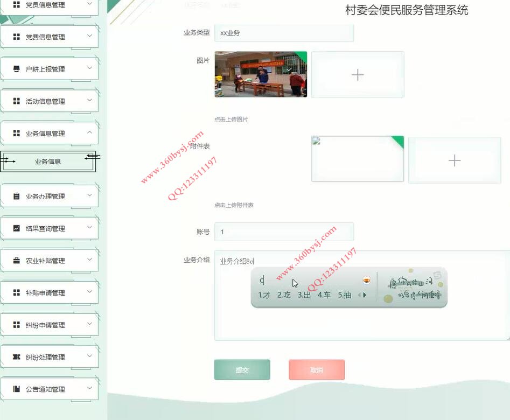Click the 村委会便民服务管理系统 title
Viewport: 510px width, 420px height.
(x=407, y=10)
